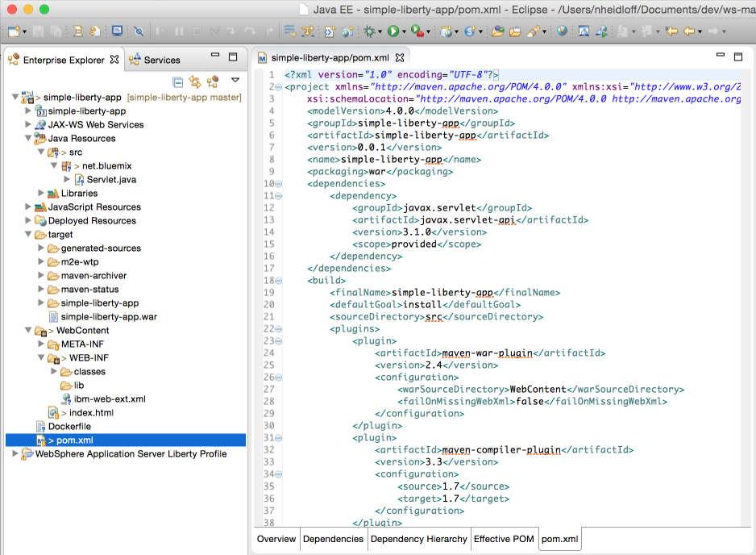Open the Overview tab of the POM editor
This screenshot has height=555, width=756.
pyautogui.click(x=276, y=539)
